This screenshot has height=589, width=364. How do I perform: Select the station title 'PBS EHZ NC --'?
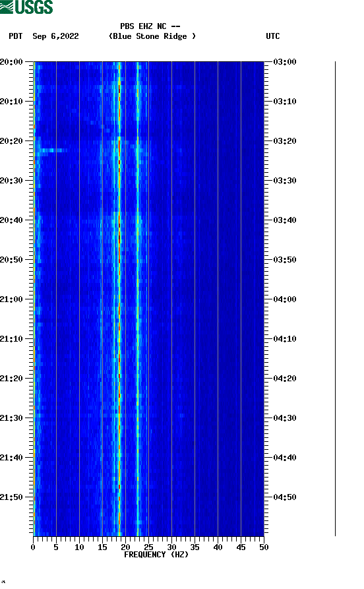150,26
